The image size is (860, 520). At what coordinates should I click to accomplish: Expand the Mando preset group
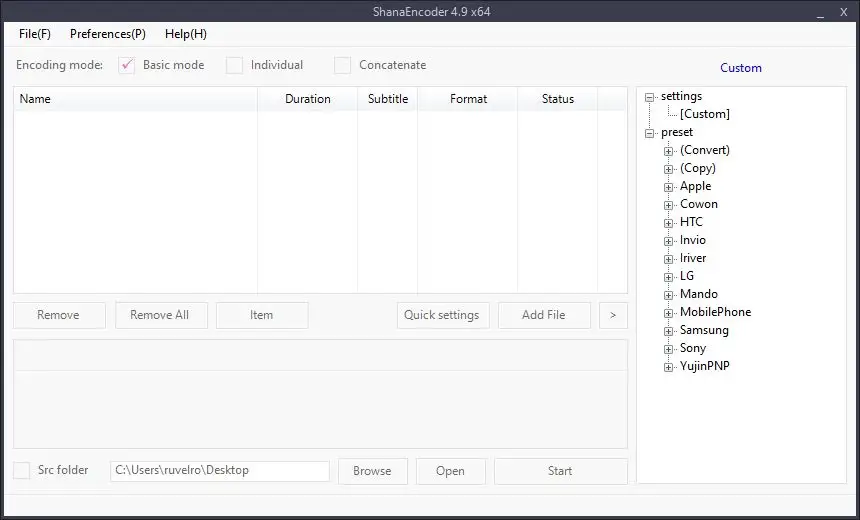click(x=668, y=295)
